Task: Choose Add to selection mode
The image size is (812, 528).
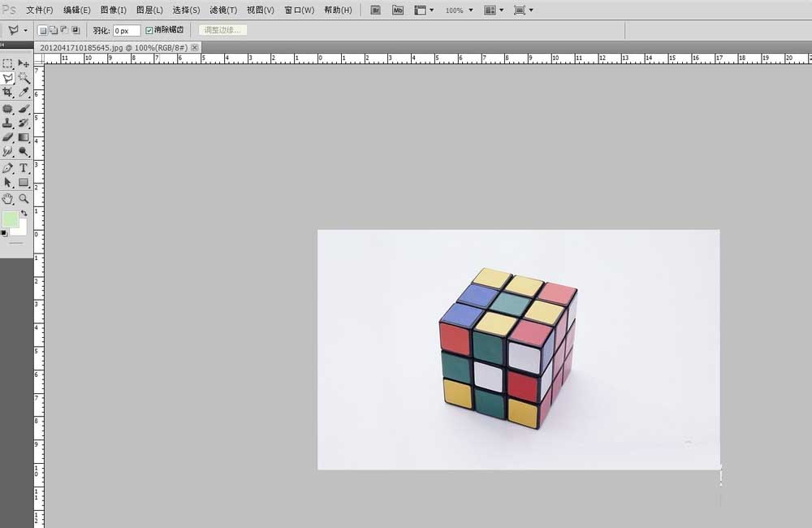Action: pos(54,31)
